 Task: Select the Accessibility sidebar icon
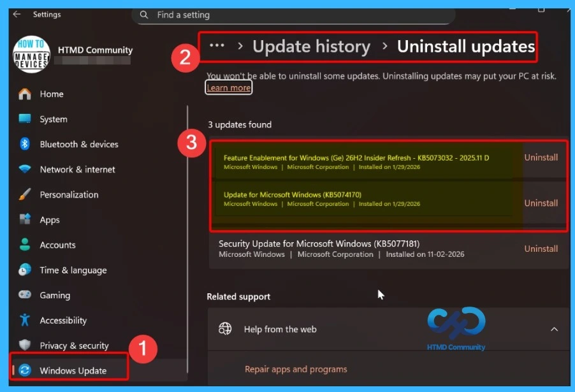tap(25, 320)
